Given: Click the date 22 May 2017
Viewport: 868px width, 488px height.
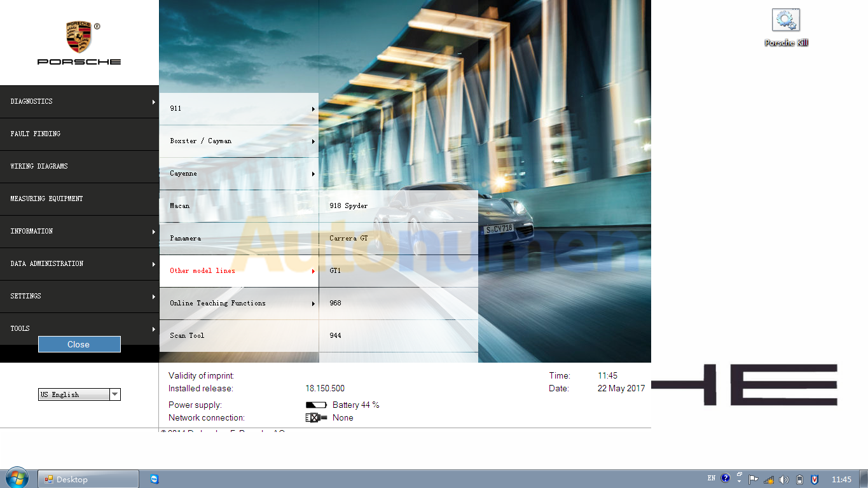Looking at the screenshot, I should click(x=621, y=388).
